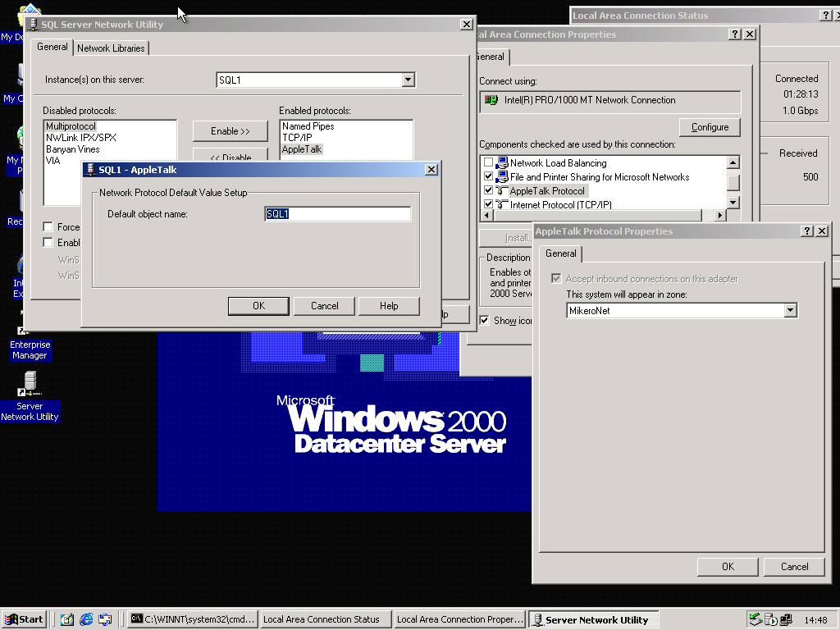This screenshot has width=840, height=630.
Task: Toggle Network Load Balancing checkbox
Action: pyautogui.click(x=488, y=162)
